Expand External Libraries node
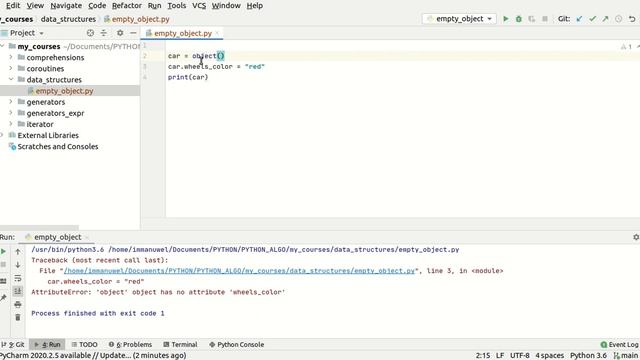This screenshot has height=360, width=640. click(x=2, y=135)
